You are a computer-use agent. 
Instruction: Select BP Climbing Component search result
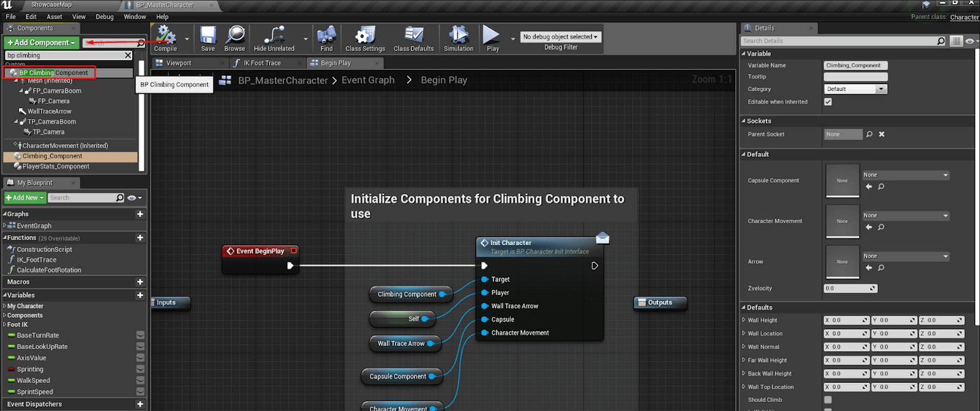coord(68,73)
